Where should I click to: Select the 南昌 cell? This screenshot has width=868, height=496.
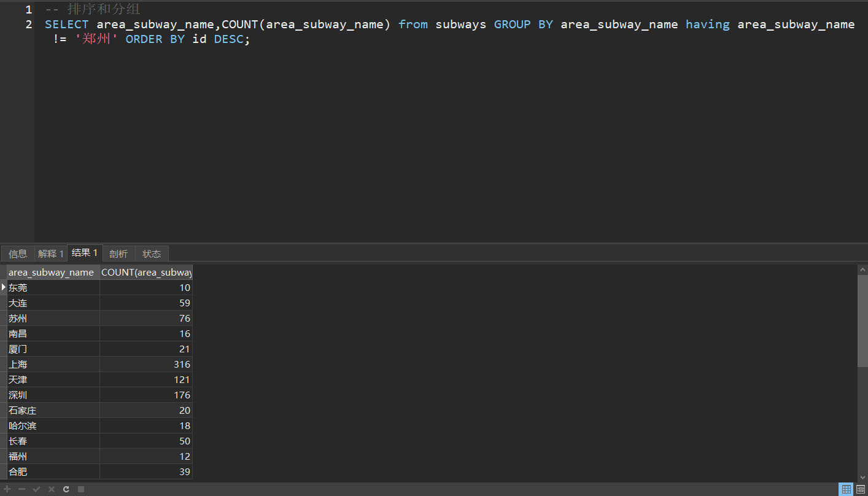tap(53, 334)
